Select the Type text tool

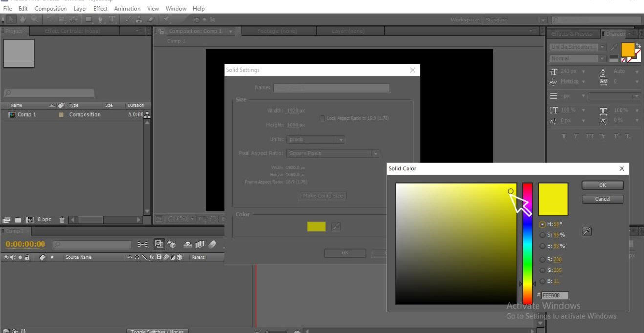tap(112, 20)
